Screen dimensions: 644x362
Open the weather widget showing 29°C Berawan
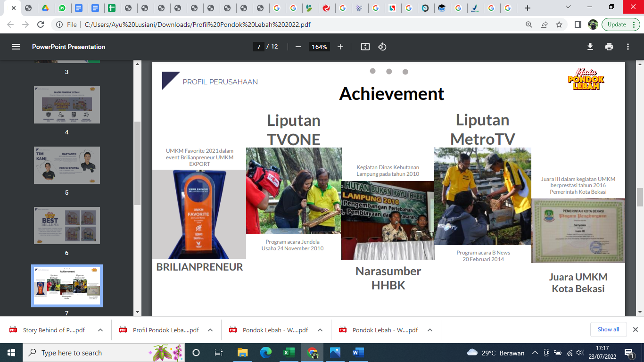pyautogui.click(x=496, y=353)
